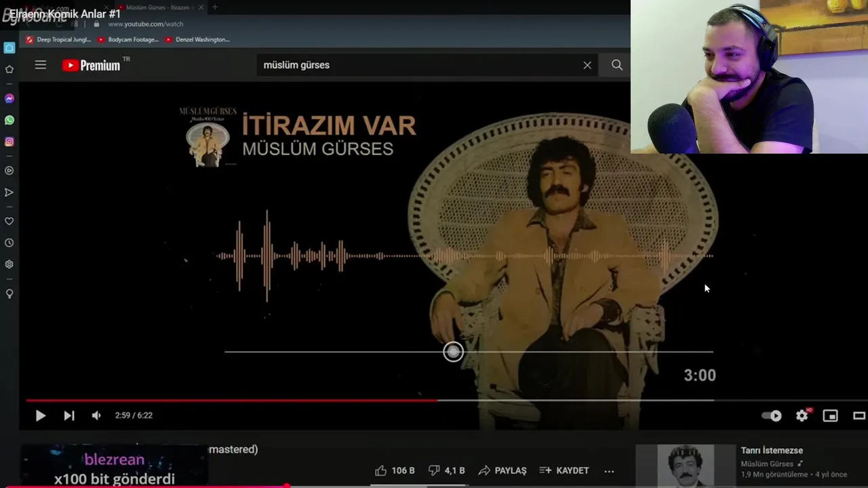
Task: Click the PAYLAŞ share button
Action: point(502,470)
